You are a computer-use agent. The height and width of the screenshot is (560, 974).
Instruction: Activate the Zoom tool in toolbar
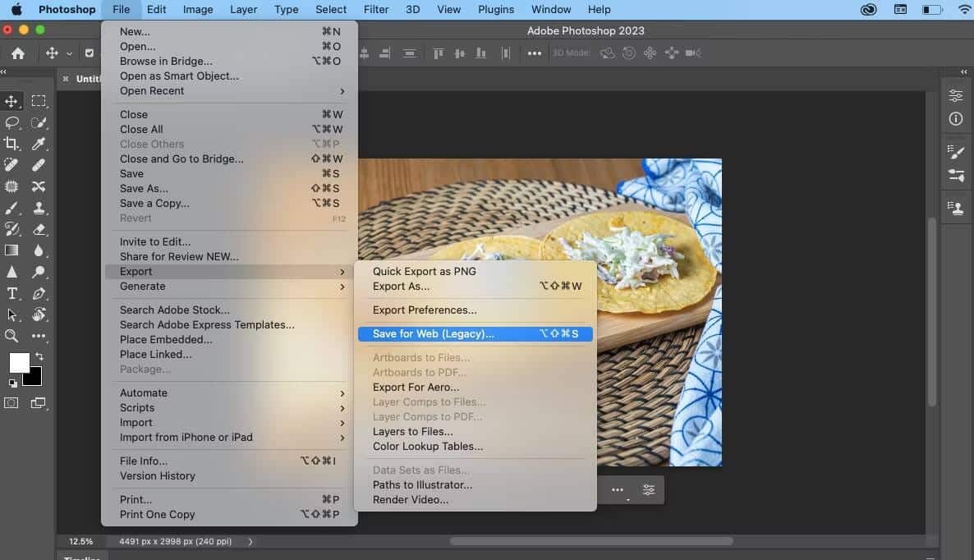pos(11,336)
